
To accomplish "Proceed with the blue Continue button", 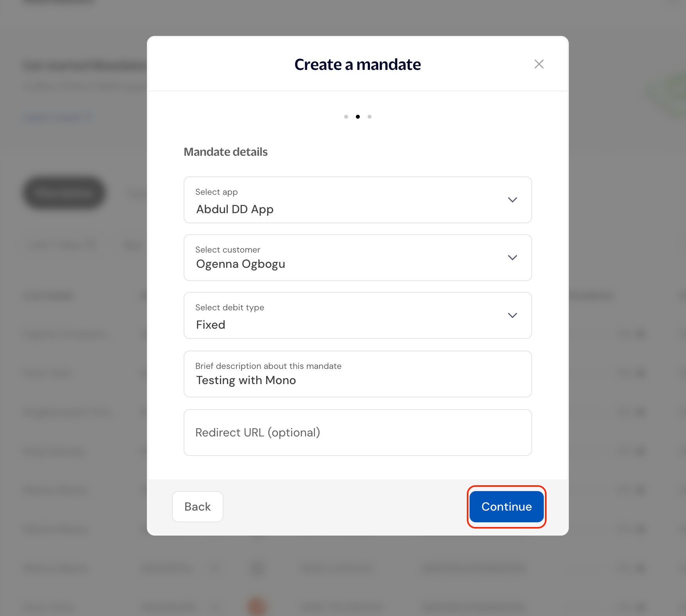I will (x=506, y=507).
